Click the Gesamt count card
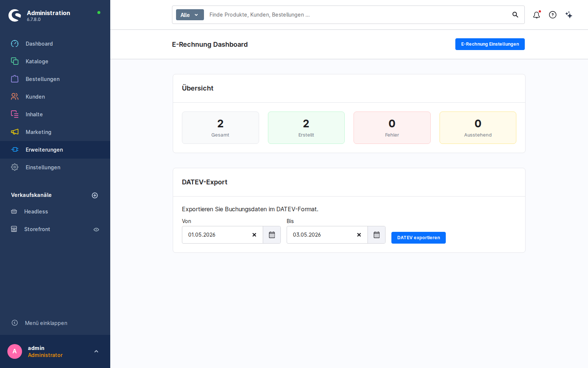This screenshot has height=368, width=588. point(220,128)
